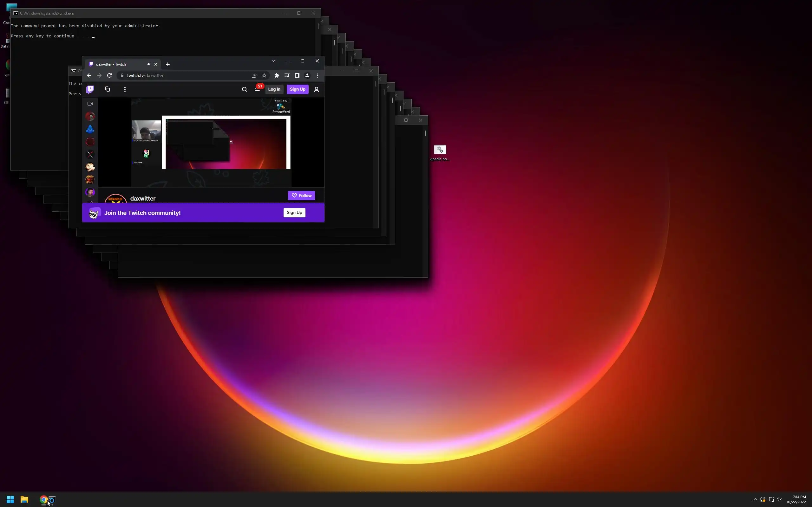This screenshot has height=507, width=812.
Task: Open a new Chrome tab
Action: 168,64
